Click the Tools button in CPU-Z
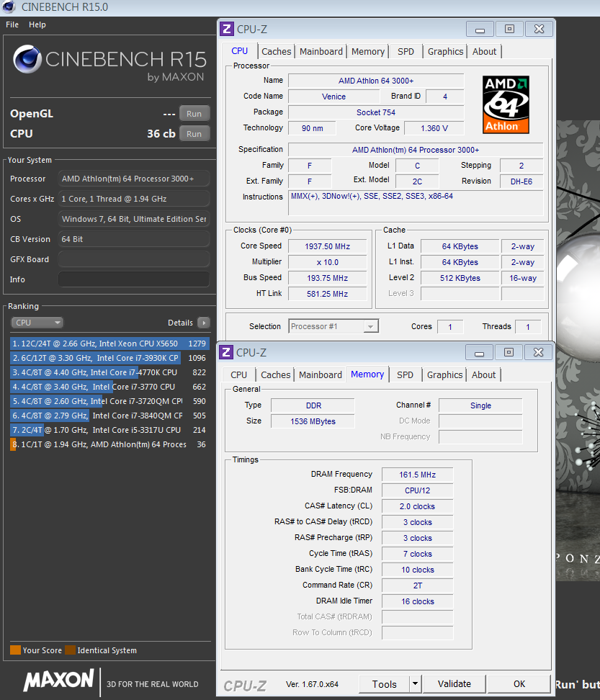This screenshot has width=600, height=700. (385, 683)
